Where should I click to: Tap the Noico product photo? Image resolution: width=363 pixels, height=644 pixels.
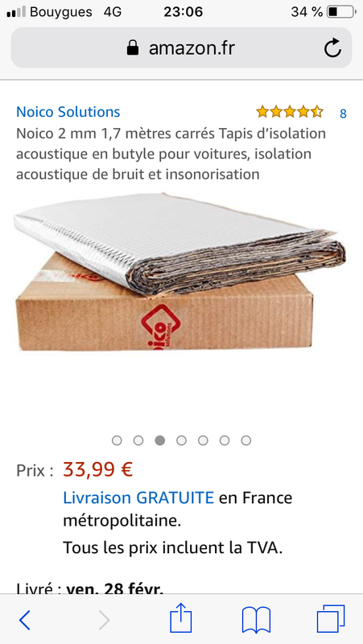click(x=179, y=272)
